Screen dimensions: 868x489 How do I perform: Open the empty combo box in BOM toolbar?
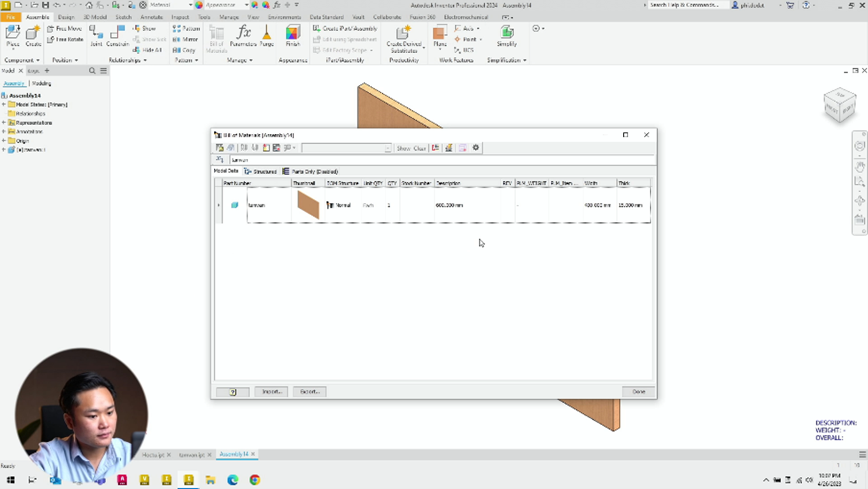[x=347, y=148]
